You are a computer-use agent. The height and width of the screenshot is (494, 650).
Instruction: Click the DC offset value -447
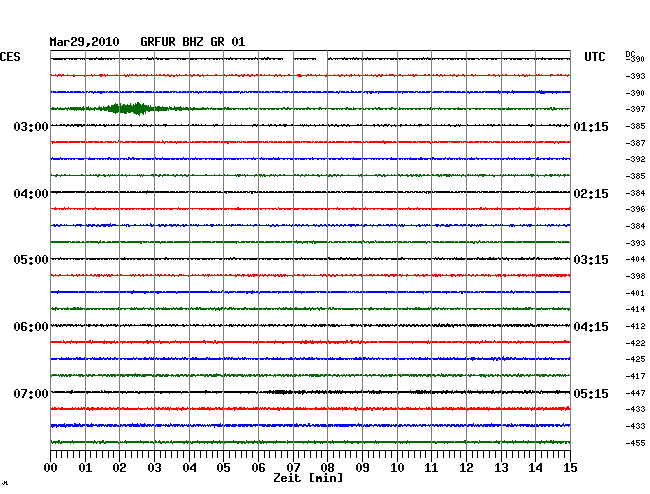(635, 393)
